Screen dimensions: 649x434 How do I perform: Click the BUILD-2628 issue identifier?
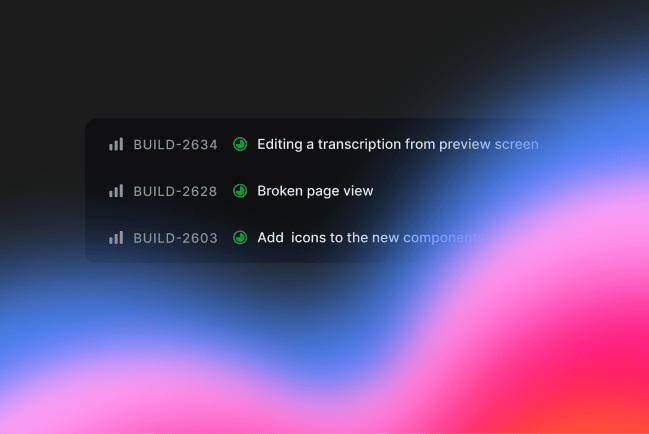(x=175, y=191)
